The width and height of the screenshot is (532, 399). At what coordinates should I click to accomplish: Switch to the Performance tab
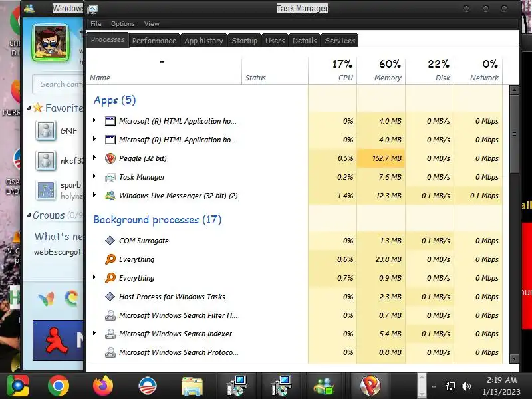click(154, 41)
